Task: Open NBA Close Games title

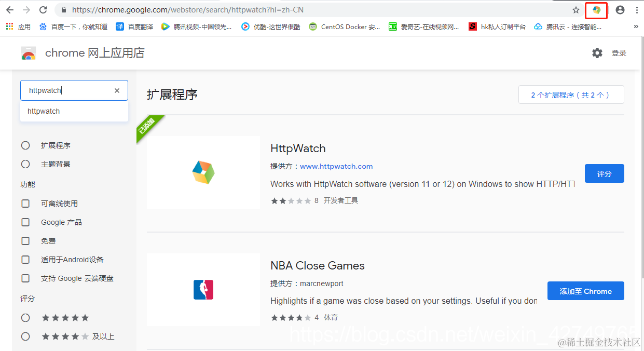Action: (x=318, y=266)
